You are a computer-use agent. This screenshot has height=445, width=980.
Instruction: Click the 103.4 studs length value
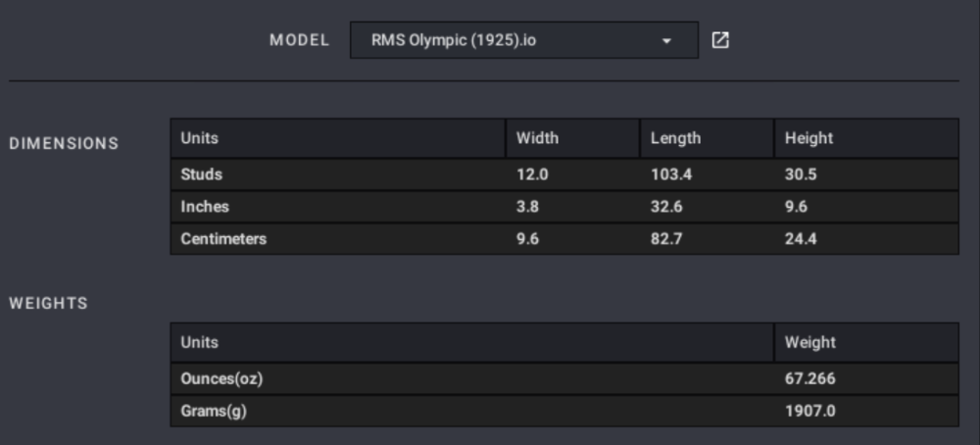(671, 174)
